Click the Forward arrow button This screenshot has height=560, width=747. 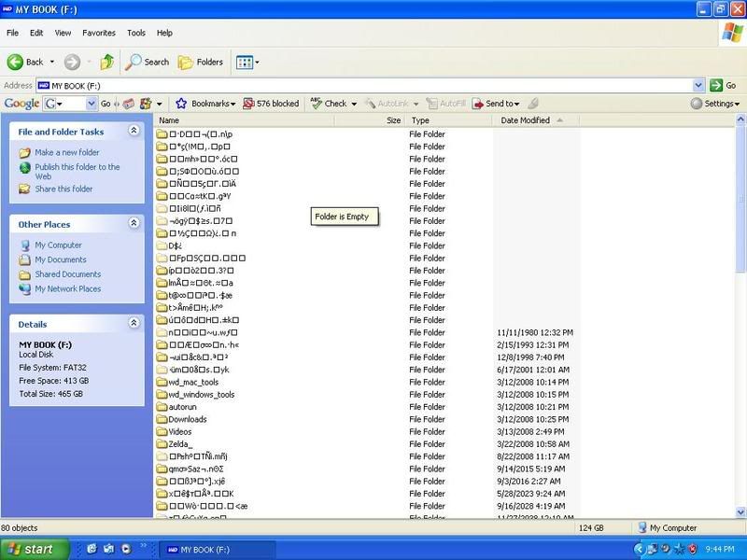click(x=73, y=62)
